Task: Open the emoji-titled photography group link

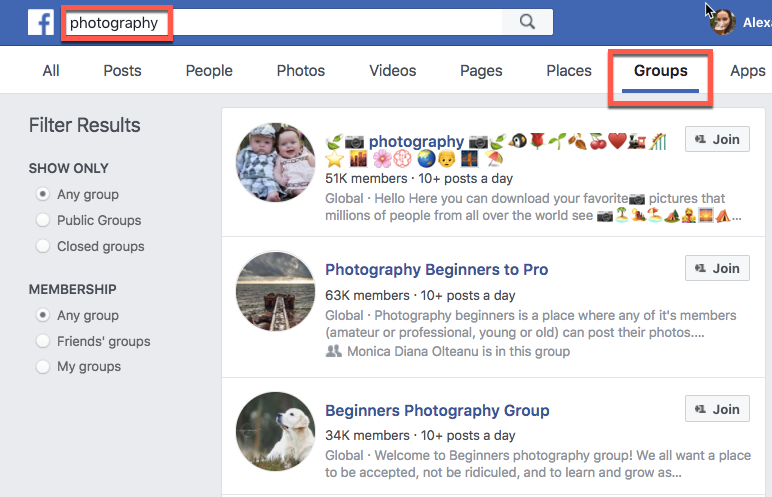Action: pyautogui.click(x=416, y=142)
